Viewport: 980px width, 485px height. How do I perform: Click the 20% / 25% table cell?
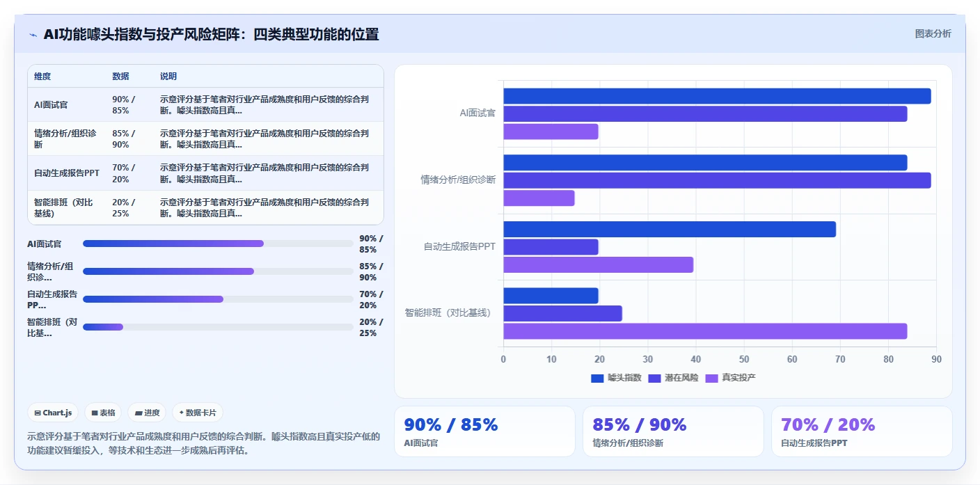[124, 207]
